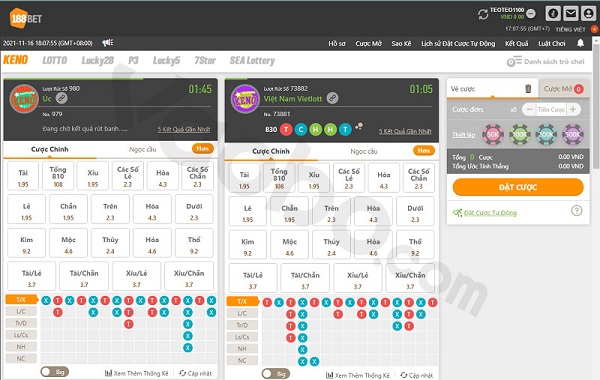Image resolution: width=600 pixels, height=380 pixels.
Task: Click the Hơn button in Úc panel
Action: tap(202, 148)
